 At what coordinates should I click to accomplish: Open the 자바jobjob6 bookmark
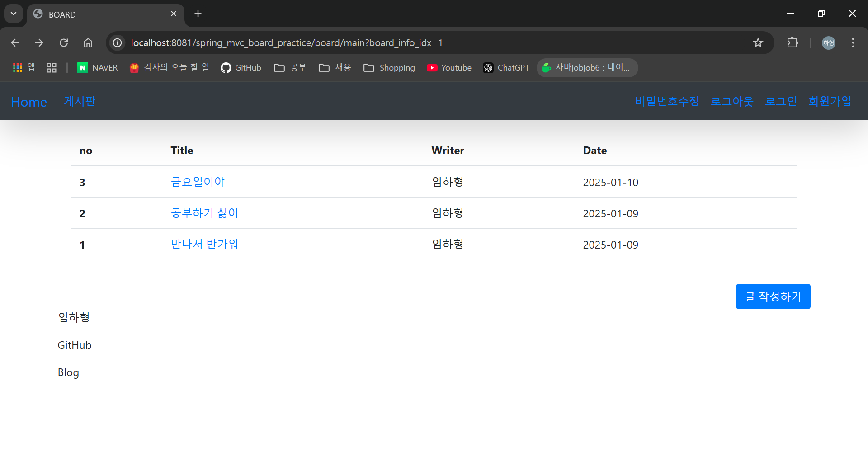pos(587,67)
